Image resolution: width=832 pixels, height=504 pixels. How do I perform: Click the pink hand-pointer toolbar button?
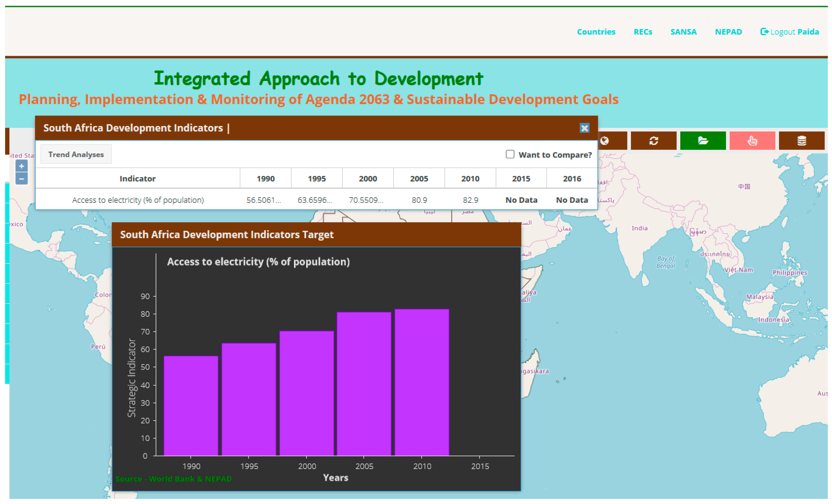(x=752, y=140)
